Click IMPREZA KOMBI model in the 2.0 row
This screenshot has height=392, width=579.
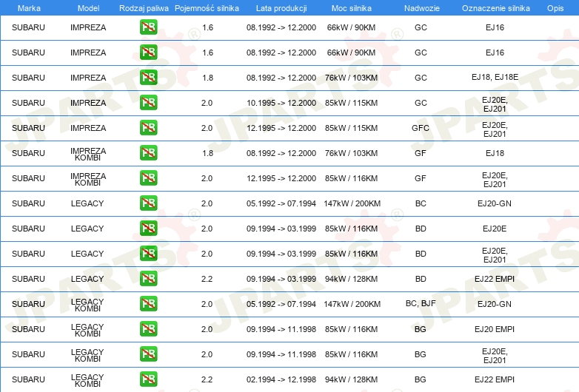pos(88,179)
